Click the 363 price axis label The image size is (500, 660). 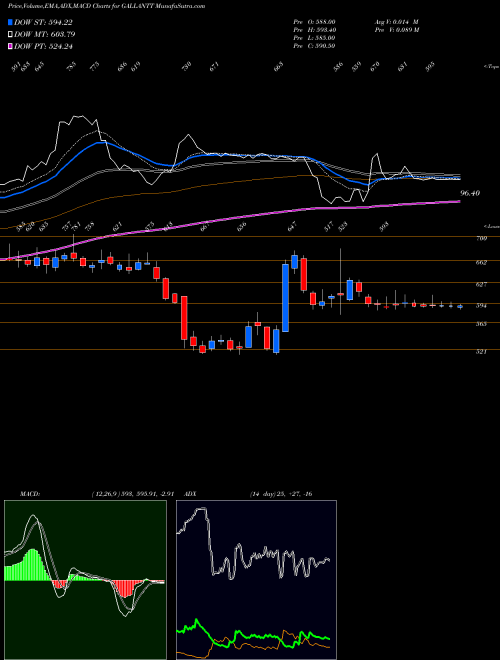(481, 324)
